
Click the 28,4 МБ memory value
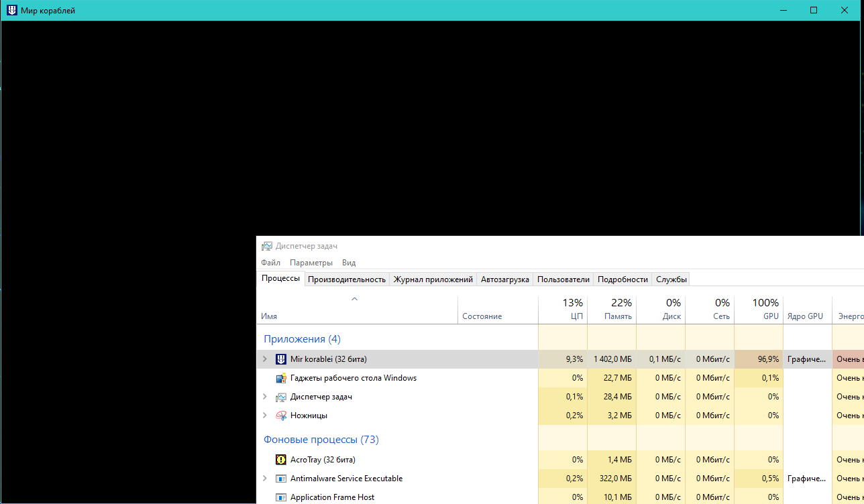click(618, 397)
